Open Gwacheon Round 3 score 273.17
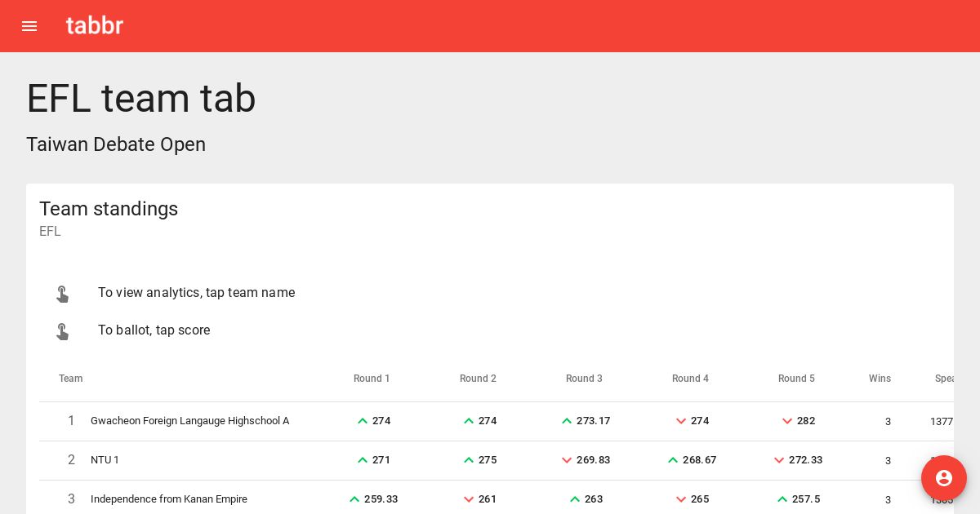Screen dimensions: 980x514 point(593,421)
